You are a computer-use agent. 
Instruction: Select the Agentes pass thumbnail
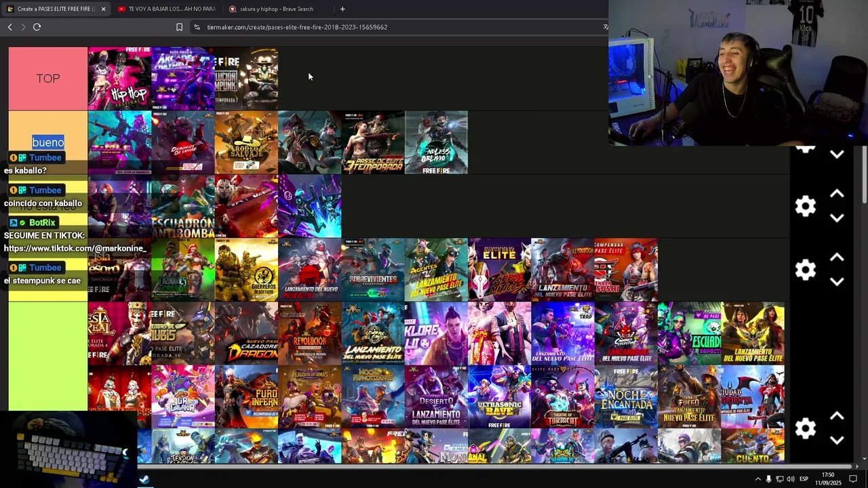pyautogui.click(x=436, y=270)
